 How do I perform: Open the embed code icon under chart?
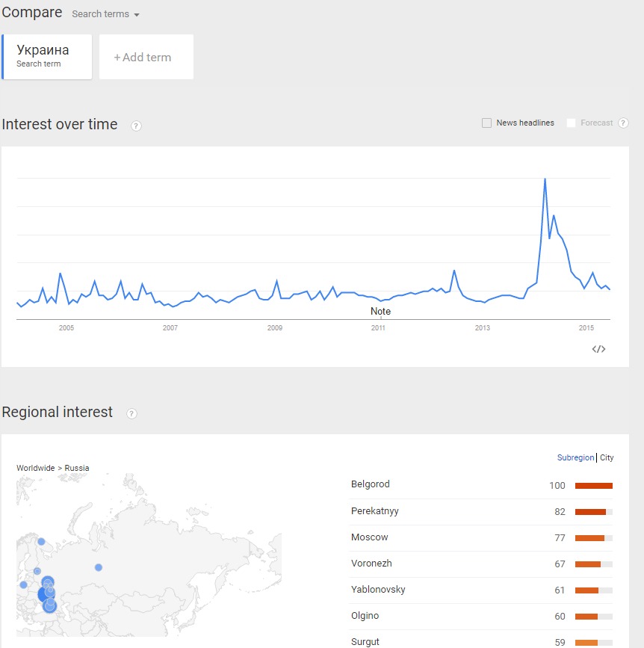(x=598, y=349)
